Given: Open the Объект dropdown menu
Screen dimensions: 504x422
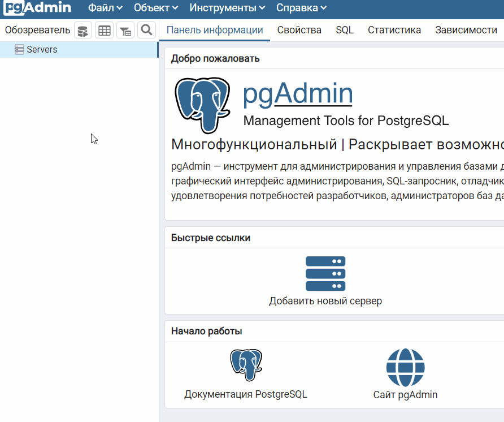Looking at the screenshot, I should [156, 8].
